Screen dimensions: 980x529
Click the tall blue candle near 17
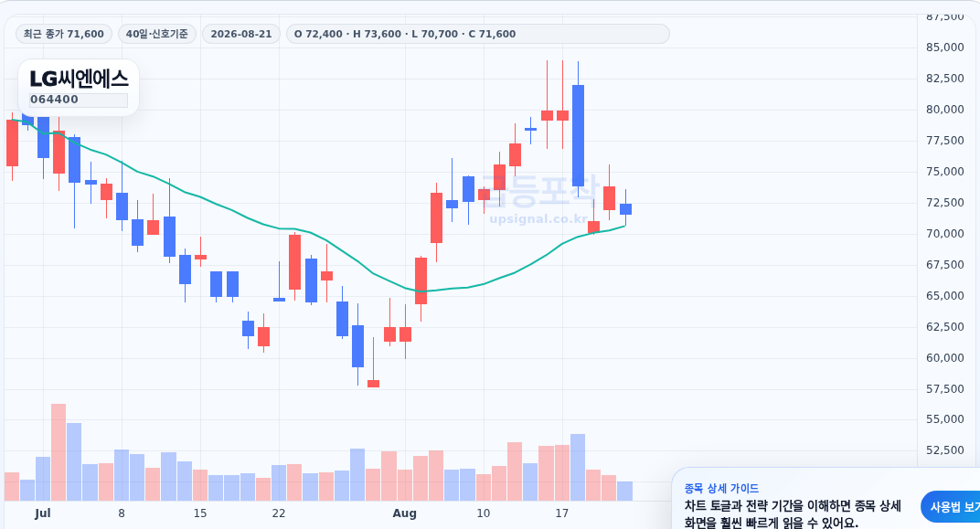pos(578,135)
